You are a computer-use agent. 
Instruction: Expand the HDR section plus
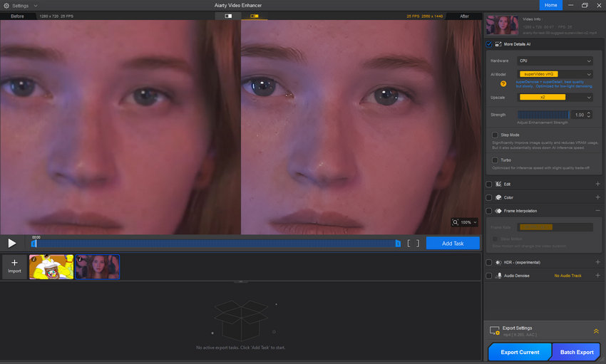coord(597,262)
